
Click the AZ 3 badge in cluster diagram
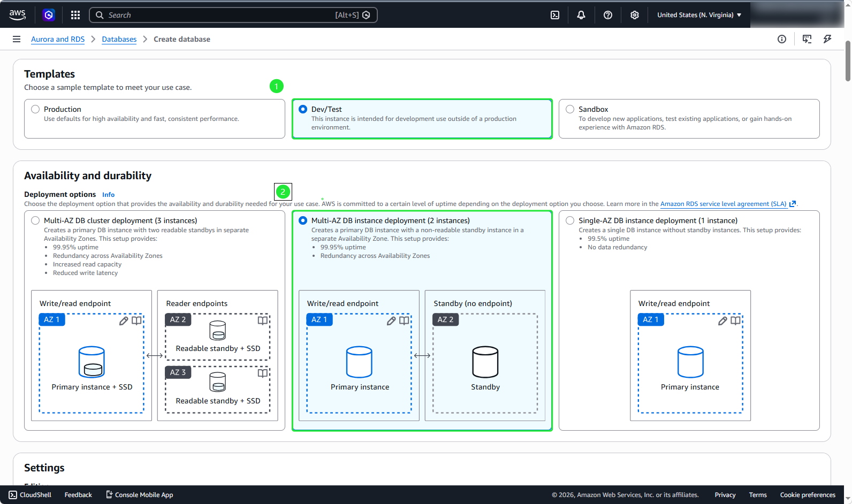(x=178, y=372)
